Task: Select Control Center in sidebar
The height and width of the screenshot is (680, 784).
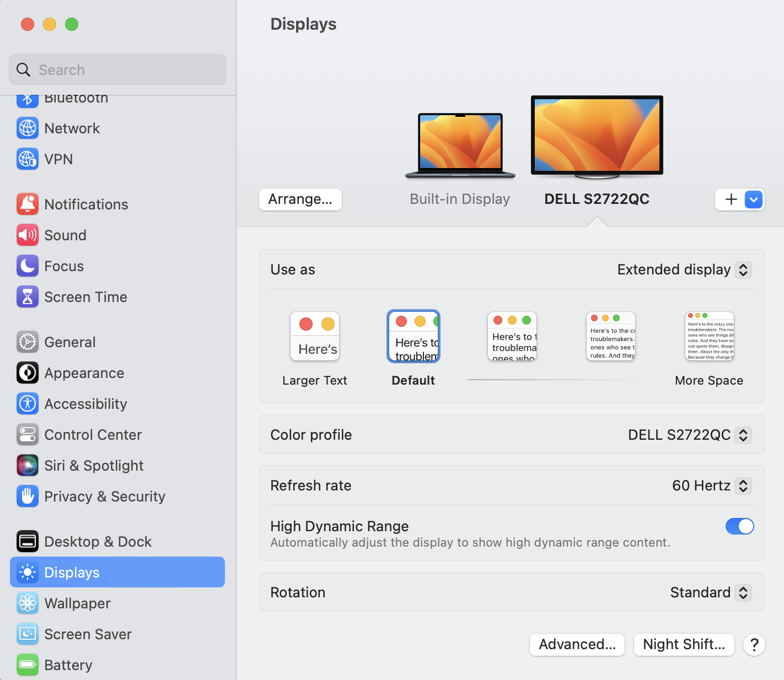Action: [x=117, y=434]
